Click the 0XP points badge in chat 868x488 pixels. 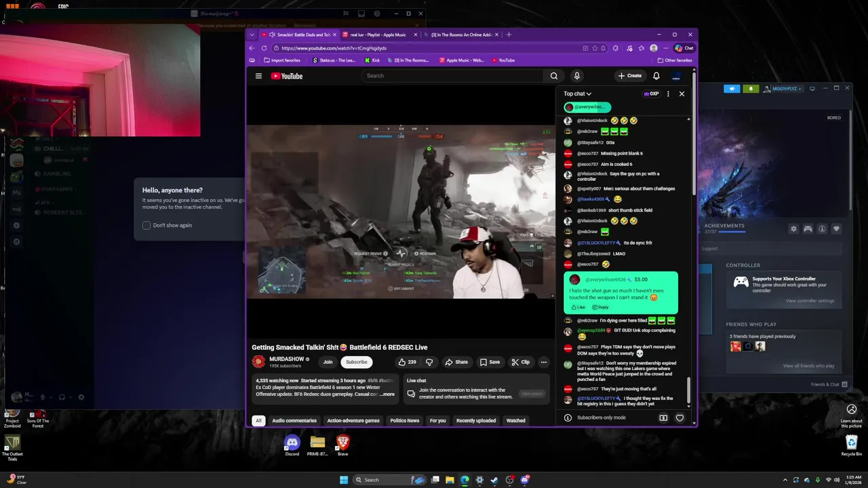pyautogui.click(x=651, y=94)
